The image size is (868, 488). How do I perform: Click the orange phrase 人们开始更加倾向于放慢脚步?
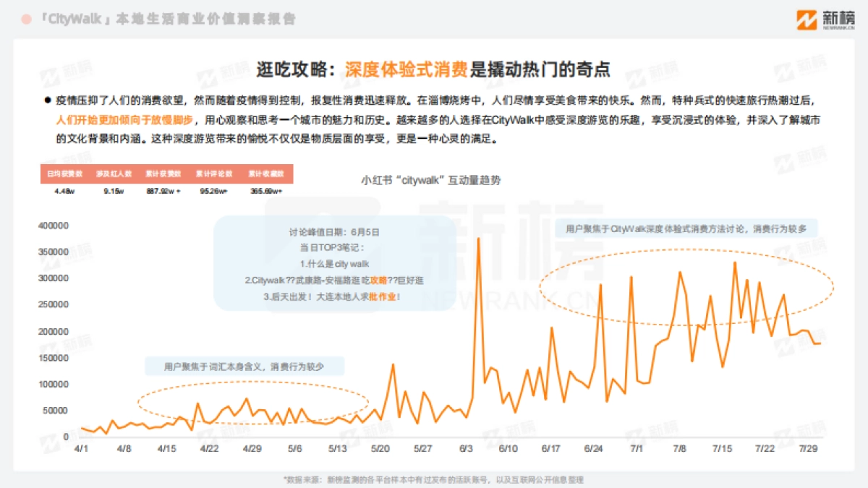(x=124, y=120)
